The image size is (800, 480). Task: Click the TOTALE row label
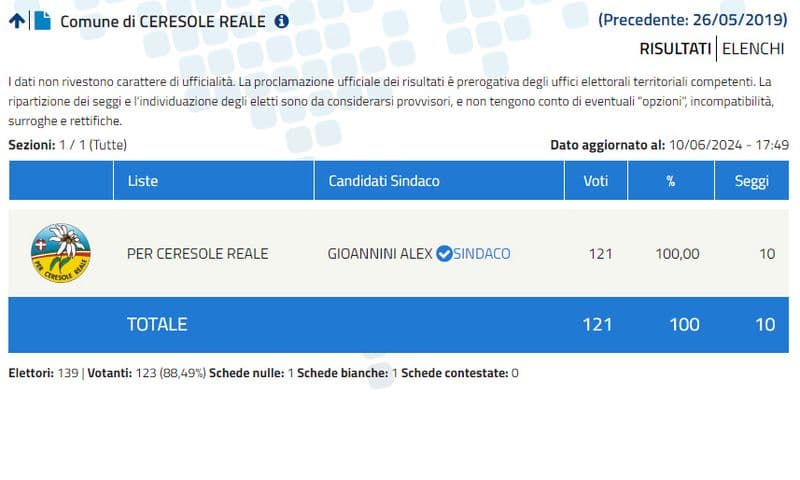coord(157,325)
